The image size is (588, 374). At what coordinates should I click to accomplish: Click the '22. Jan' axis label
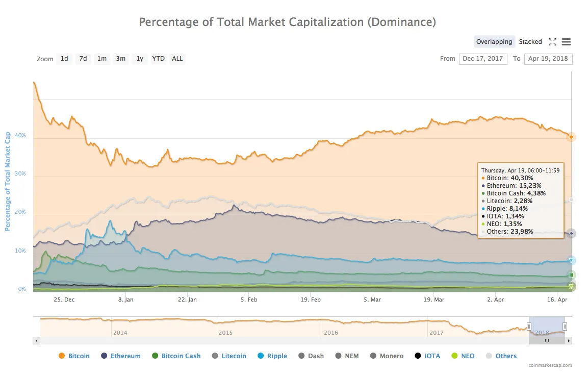coord(187,300)
